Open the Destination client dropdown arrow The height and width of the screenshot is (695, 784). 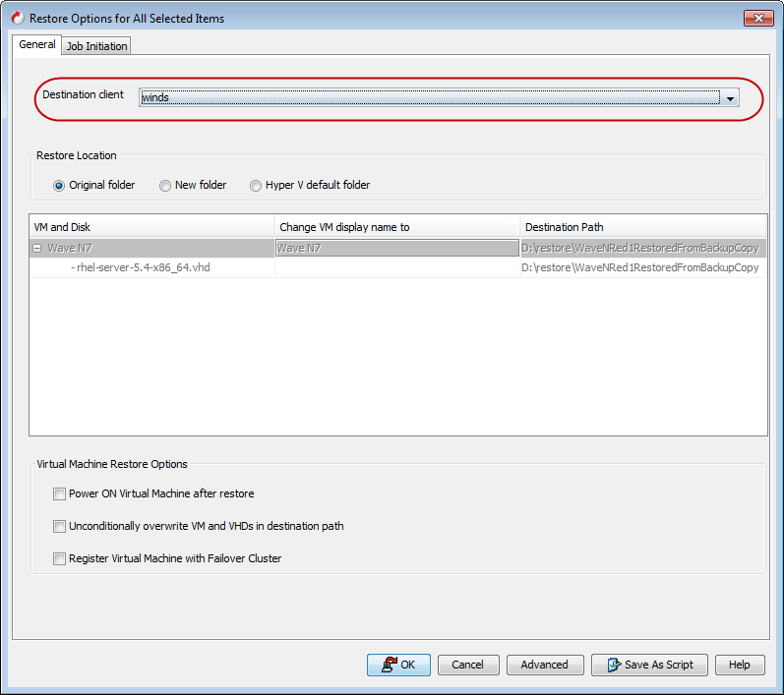(730, 98)
